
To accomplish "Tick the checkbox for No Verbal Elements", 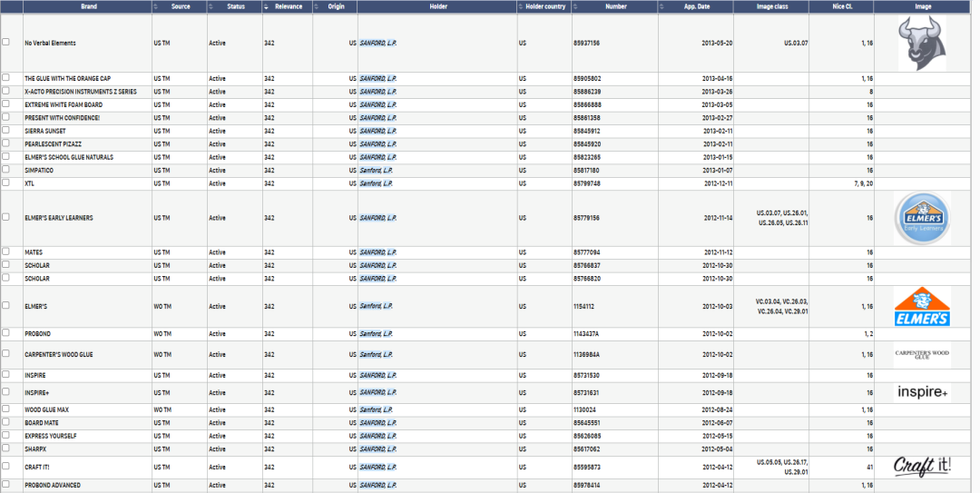I will click(5, 42).
